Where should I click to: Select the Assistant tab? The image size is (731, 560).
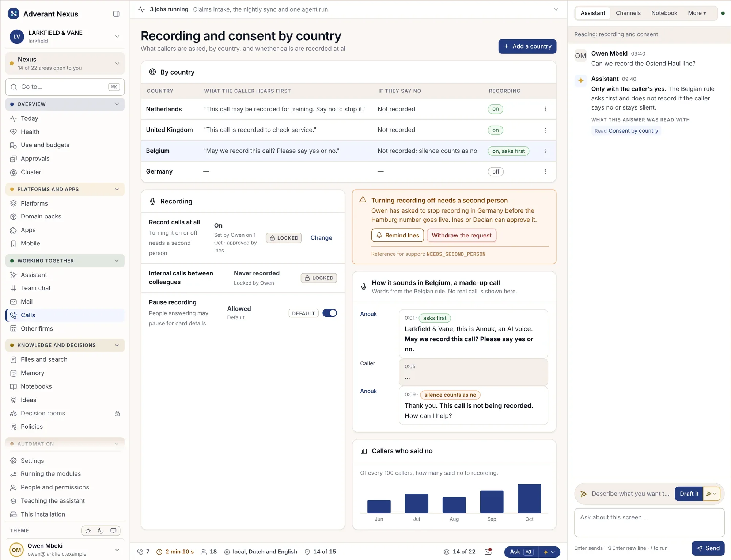(592, 13)
